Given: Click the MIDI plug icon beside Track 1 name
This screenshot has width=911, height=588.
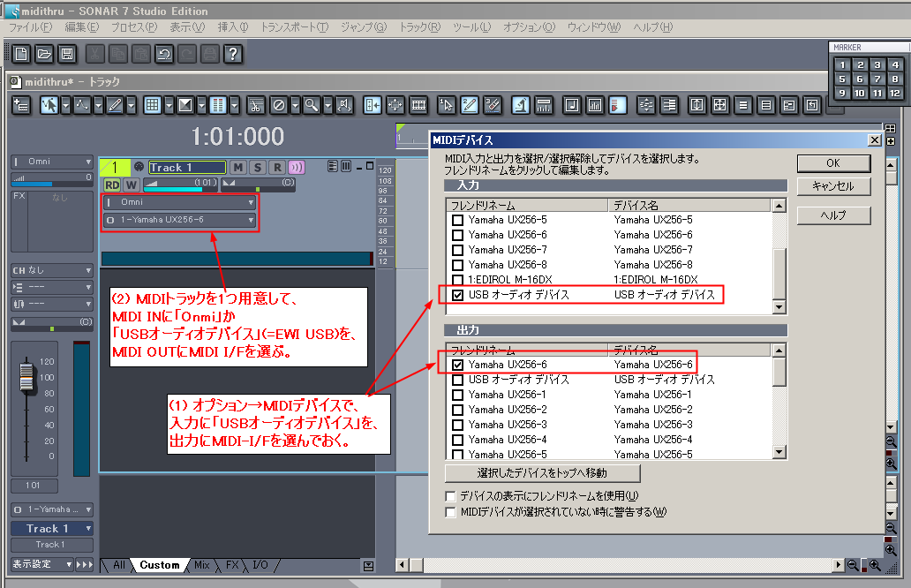Looking at the screenshot, I should (139, 167).
